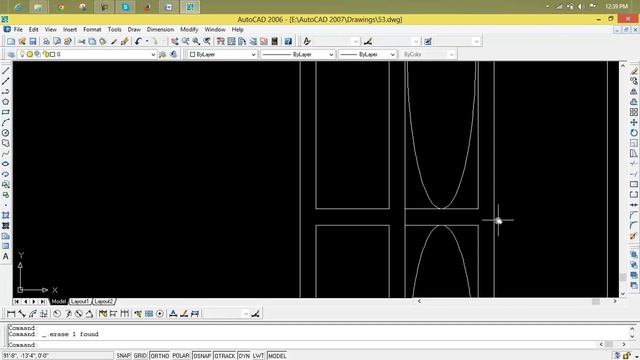Toggle SNAP mode in status bar
640x360 pixels.
click(123, 356)
